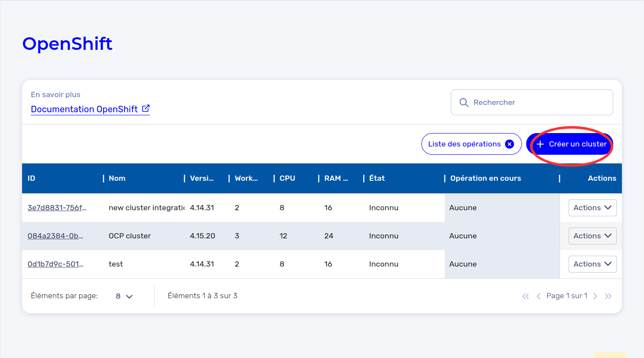Go to the previous page arrow
Viewport: 644px width, 358px height.
pyautogui.click(x=538, y=296)
